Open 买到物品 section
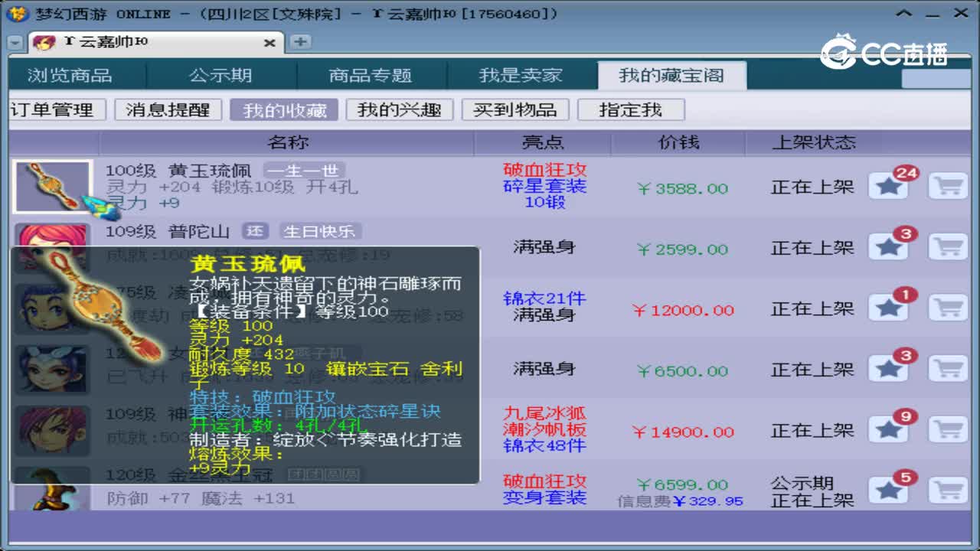Screen dimensions: 980x551 pos(515,109)
